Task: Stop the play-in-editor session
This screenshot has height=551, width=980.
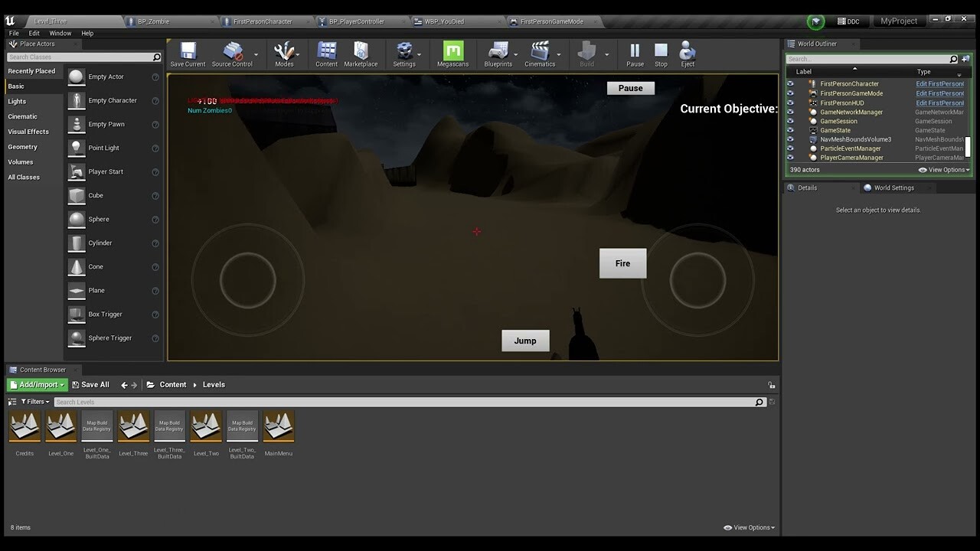Action: [x=661, y=54]
